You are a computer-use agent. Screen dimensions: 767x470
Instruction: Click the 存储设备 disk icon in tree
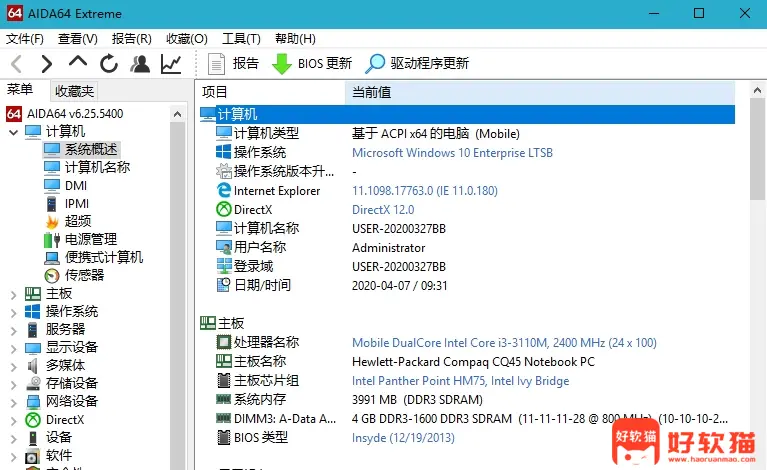(33, 383)
